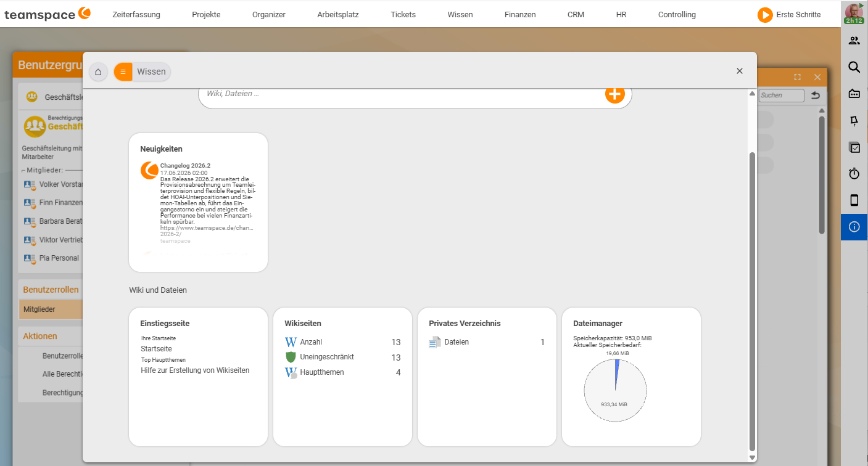Click the Dateimanager storage pie chart
The image size is (868, 466).
tap(615, 391)
